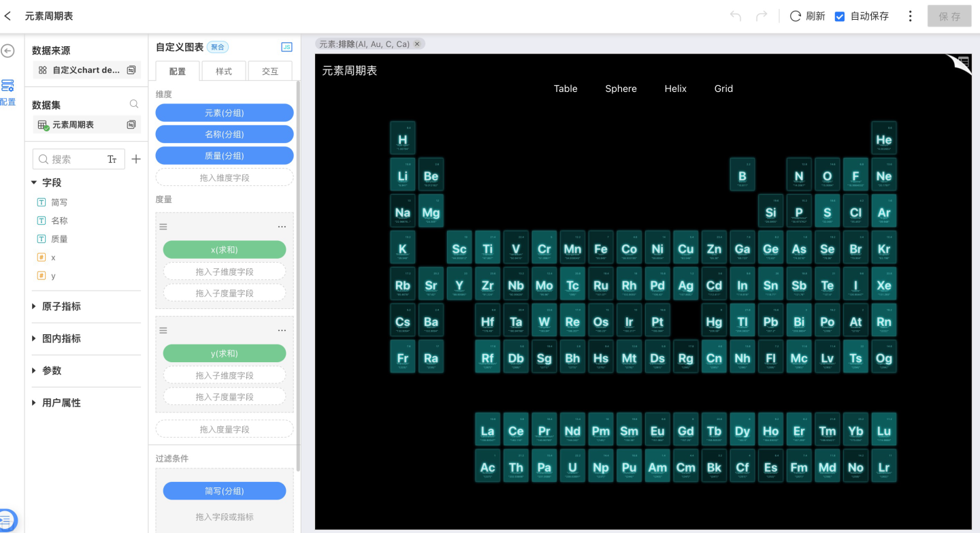Toggle the 自动保存 checkbox
This screenshot has width=980, height=533.
point(840,16)
